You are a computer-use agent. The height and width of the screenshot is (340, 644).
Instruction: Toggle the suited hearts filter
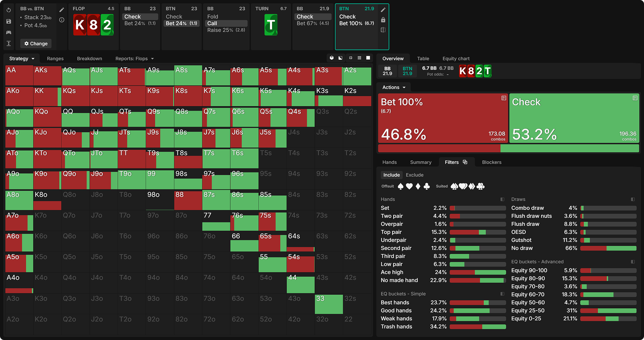click(x=463, y=186)
